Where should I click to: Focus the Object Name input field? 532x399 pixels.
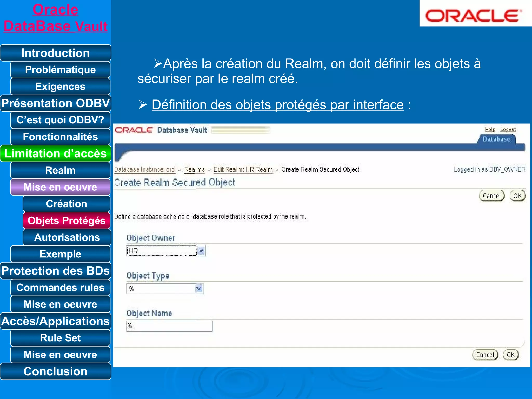169,326
